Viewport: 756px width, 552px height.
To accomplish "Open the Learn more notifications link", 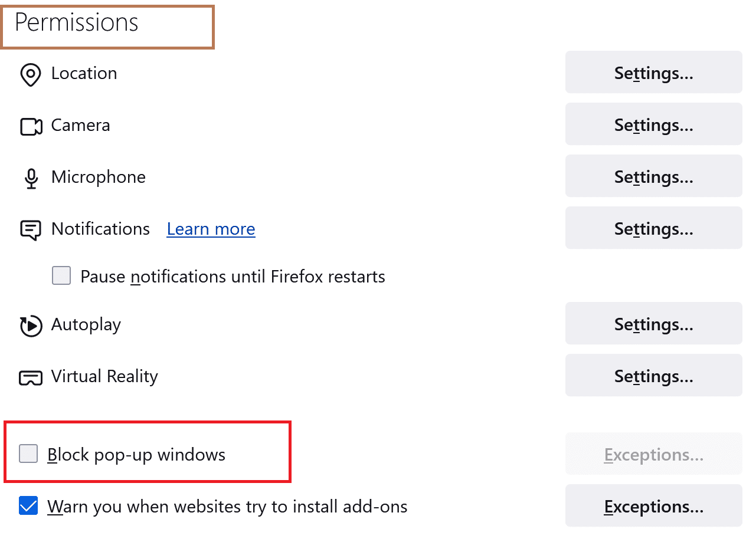I will tap(211, 229).
